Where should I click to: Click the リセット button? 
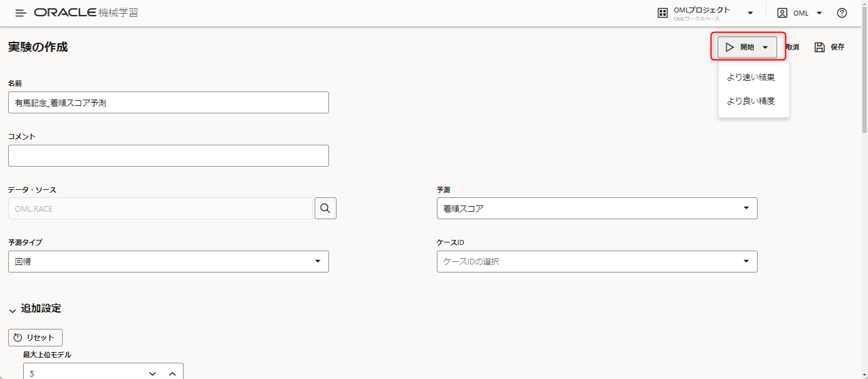point(35,338)
